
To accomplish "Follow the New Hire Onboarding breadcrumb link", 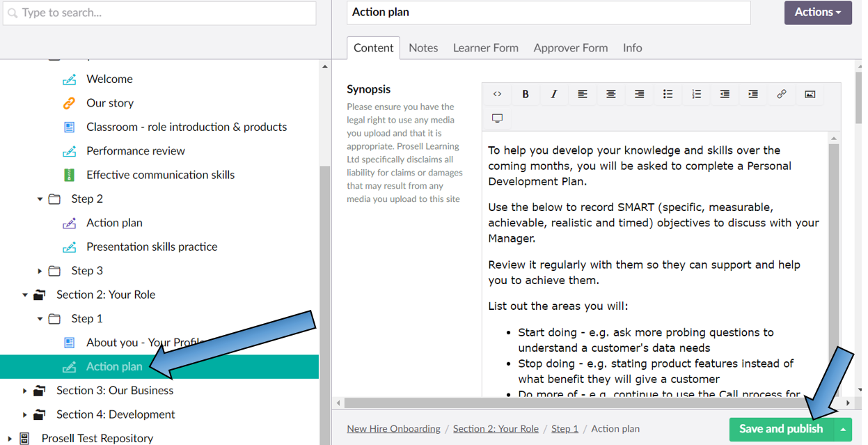I will (393, 429).
